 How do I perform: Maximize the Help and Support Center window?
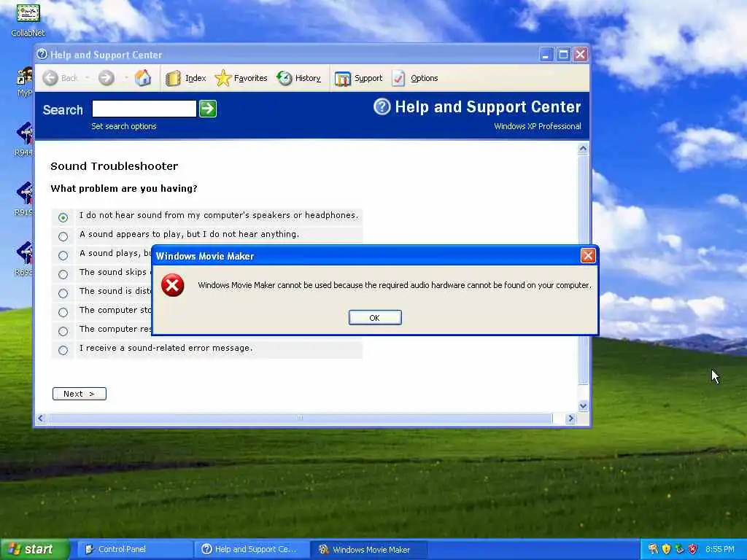[x=563, y=54]
